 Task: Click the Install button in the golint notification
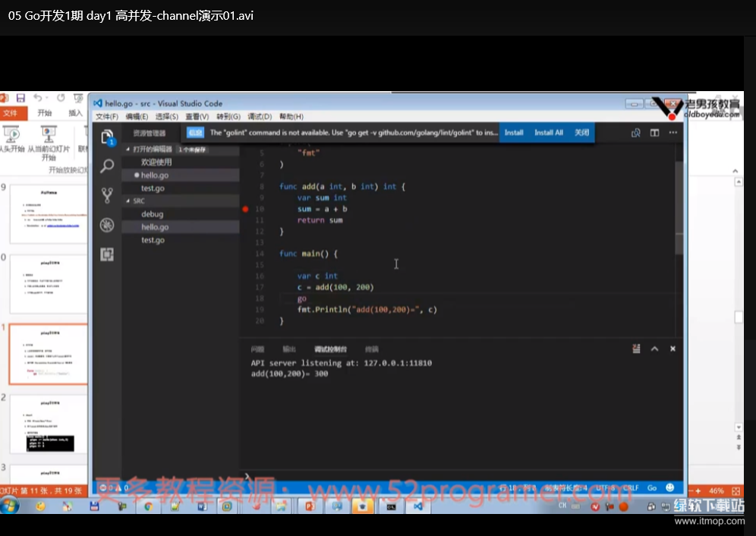[x=514, y=133]
